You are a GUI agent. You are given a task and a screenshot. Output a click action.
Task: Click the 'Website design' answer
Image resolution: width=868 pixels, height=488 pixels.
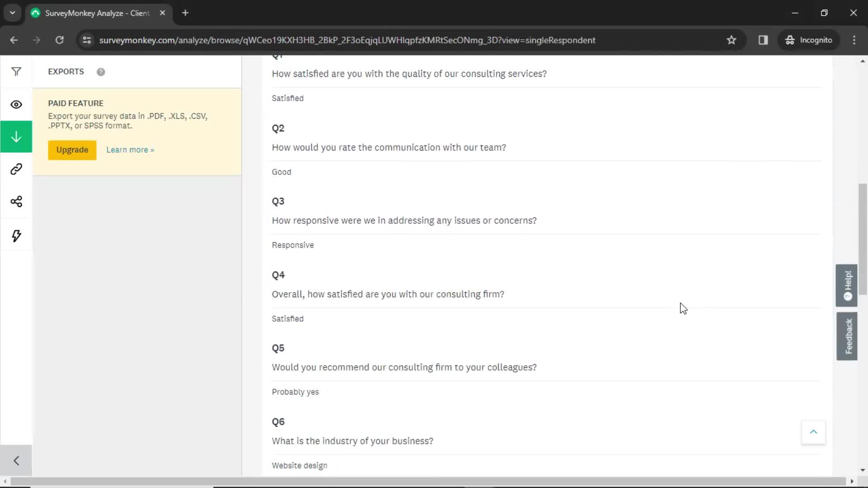click(x=299, y=465)
